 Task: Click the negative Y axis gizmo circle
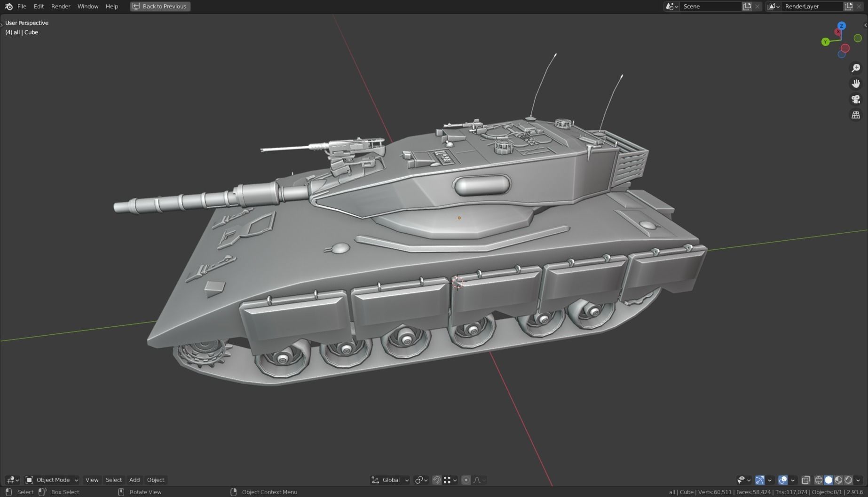[858, 38]
